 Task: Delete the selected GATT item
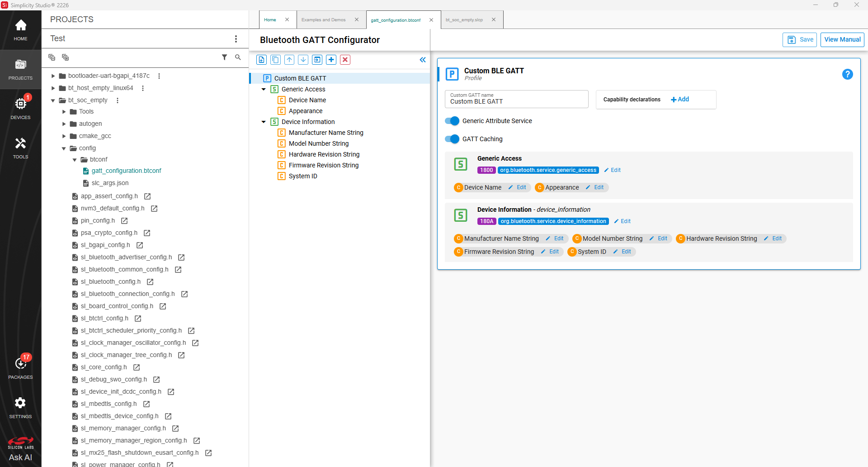coord(345,60)
